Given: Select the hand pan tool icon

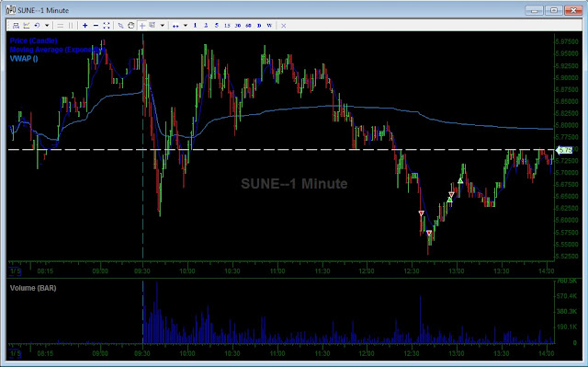Looking at the screenshot, I should click(x=130, y=26).
